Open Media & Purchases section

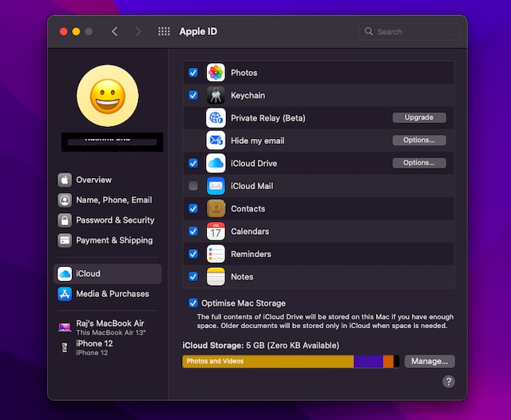tap(108, 294)
